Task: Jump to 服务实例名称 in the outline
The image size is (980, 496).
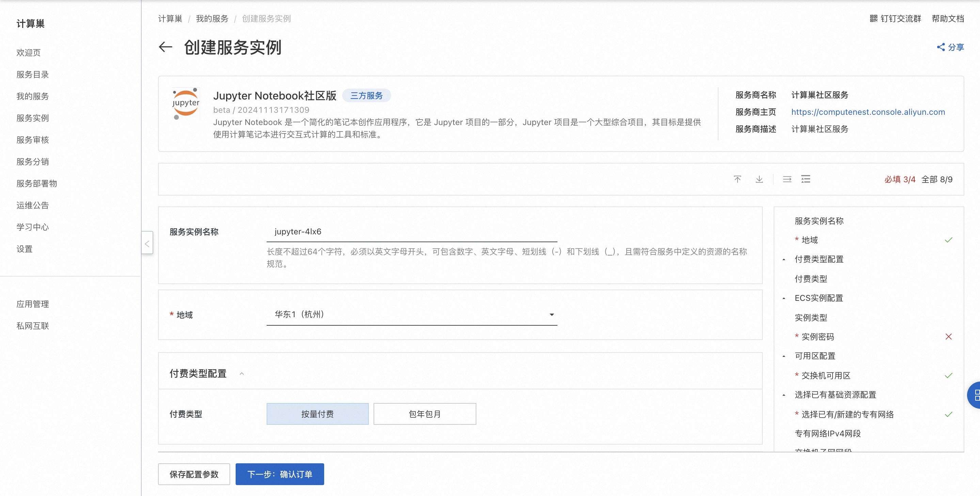Action: 819,221
